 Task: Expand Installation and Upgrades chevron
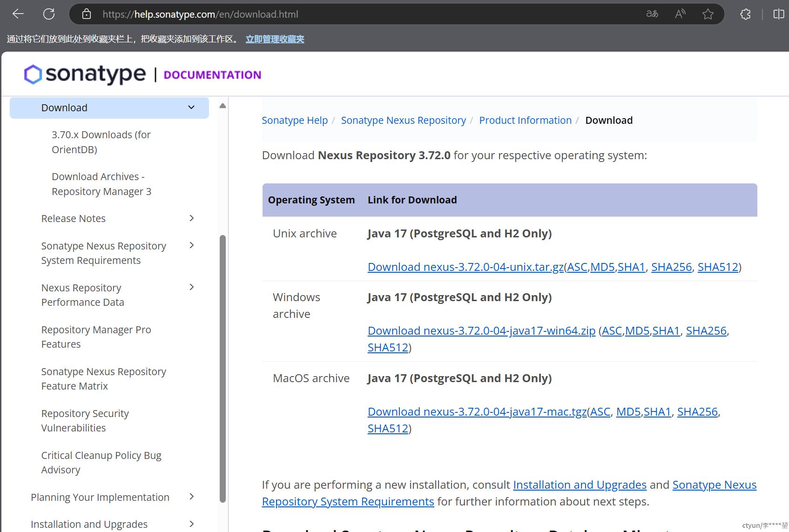coord(191,524)
